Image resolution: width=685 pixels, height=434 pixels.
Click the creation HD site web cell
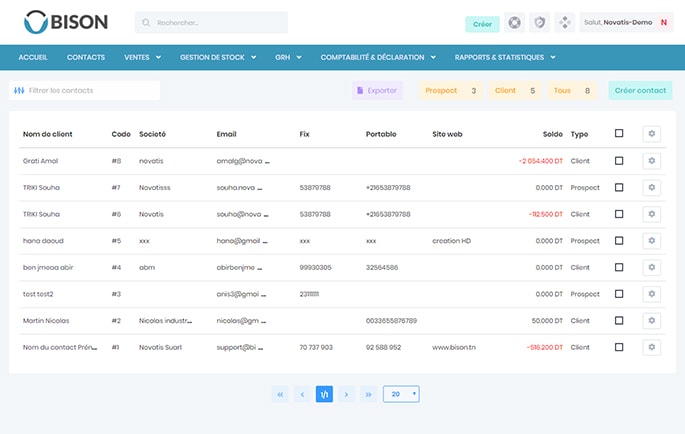pyautogui.click(x=451, y=241)
